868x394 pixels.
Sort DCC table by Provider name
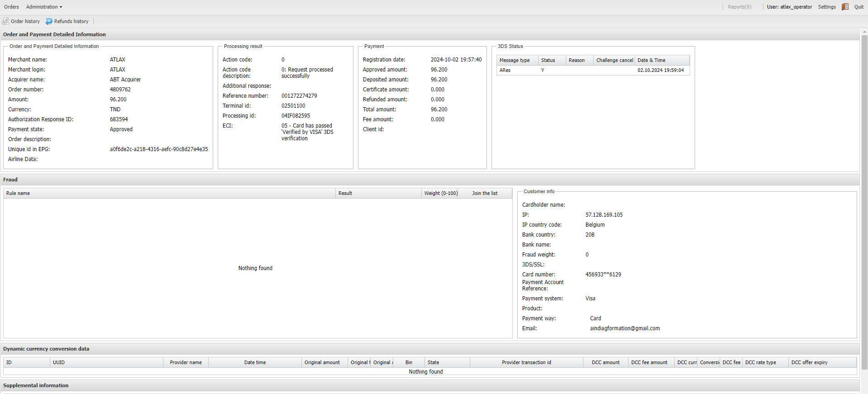coord(186,362)
